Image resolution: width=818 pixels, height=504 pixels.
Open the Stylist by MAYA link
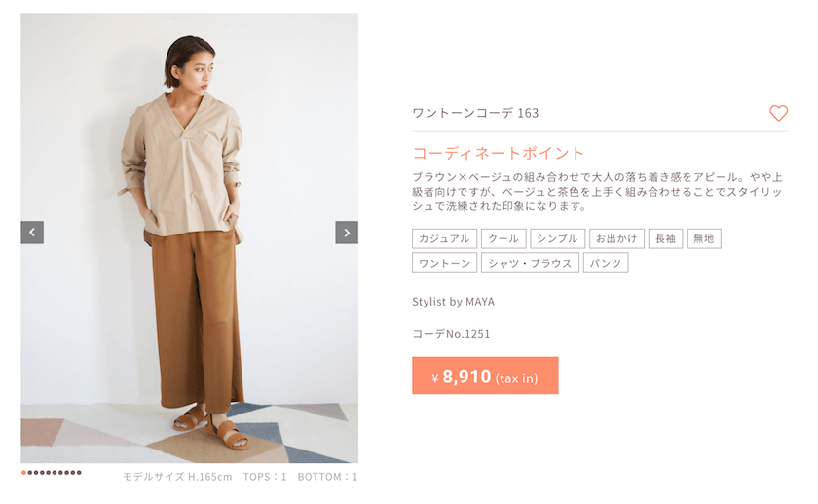[454, 302]
